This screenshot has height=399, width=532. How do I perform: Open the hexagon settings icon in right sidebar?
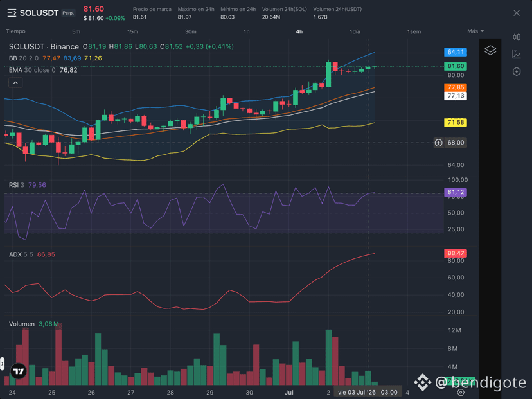click(517, 71)
